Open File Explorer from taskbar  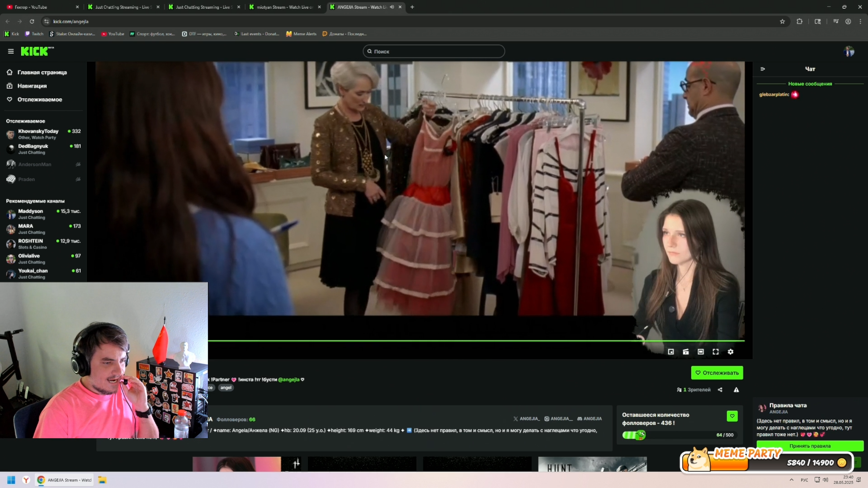coord(102,480)
